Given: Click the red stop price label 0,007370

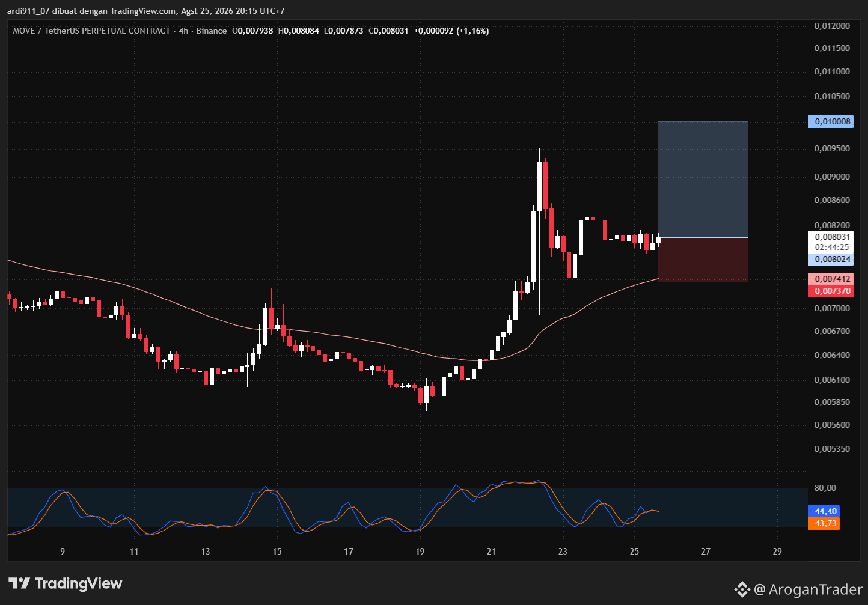Looking at the screenshot, I should [830, 291].
